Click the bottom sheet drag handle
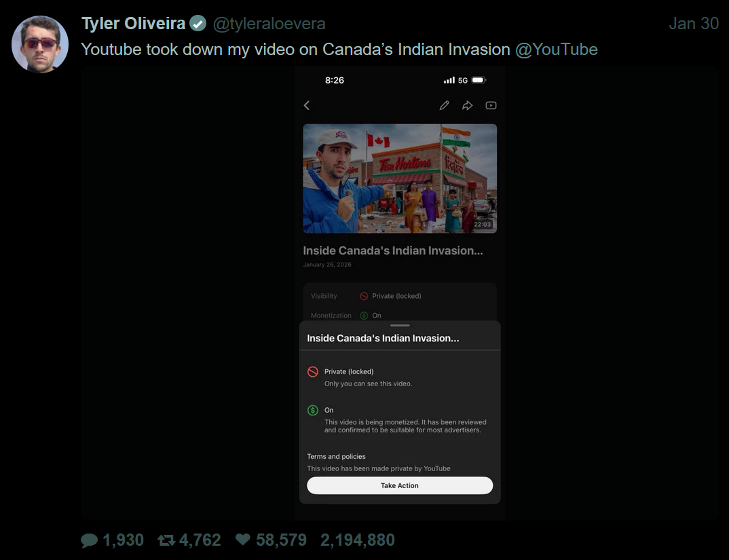The image size is (729, 560). (x=400, y=326)
